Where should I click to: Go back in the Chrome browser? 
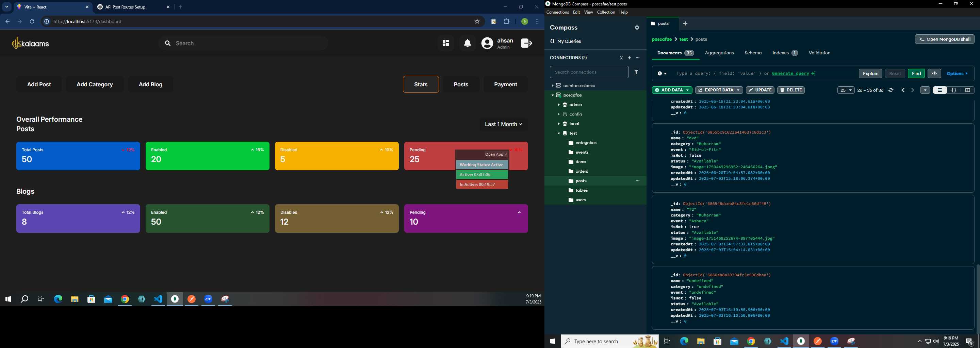coord(7,22)
